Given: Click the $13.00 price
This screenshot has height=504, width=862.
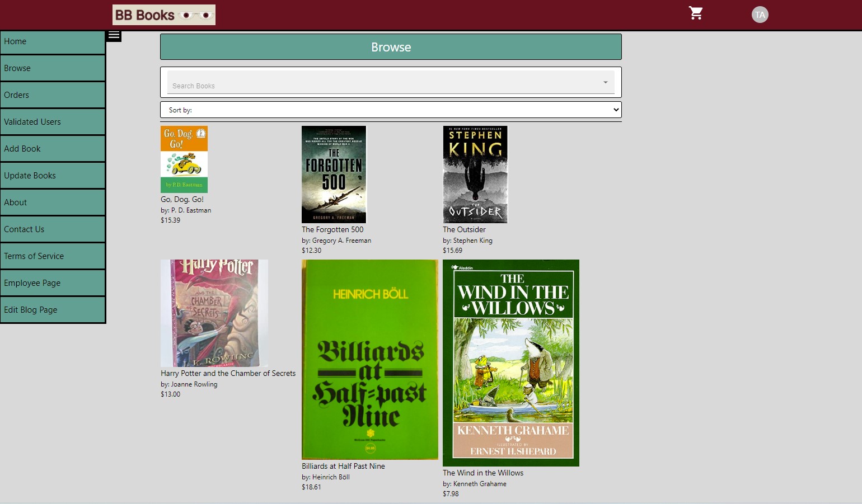Looking at the screenshot, I should 171,394.
